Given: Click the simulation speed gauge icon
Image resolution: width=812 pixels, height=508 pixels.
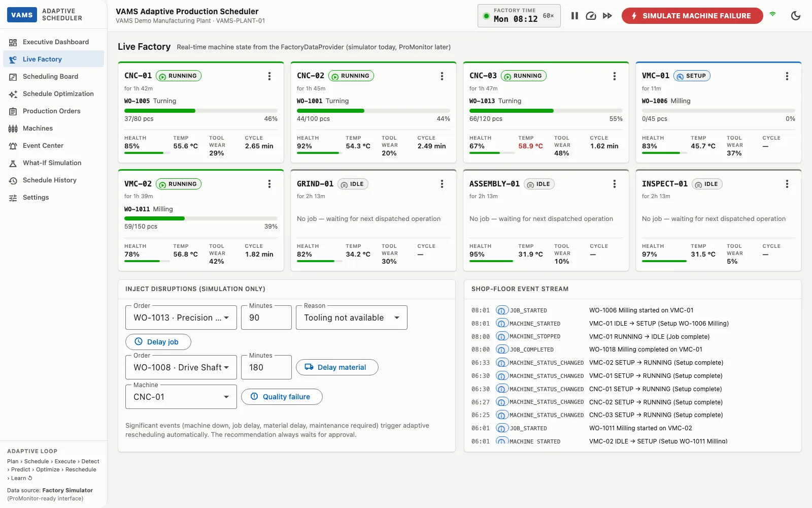Looking at the screenshot, I should [x=591, y=16].
